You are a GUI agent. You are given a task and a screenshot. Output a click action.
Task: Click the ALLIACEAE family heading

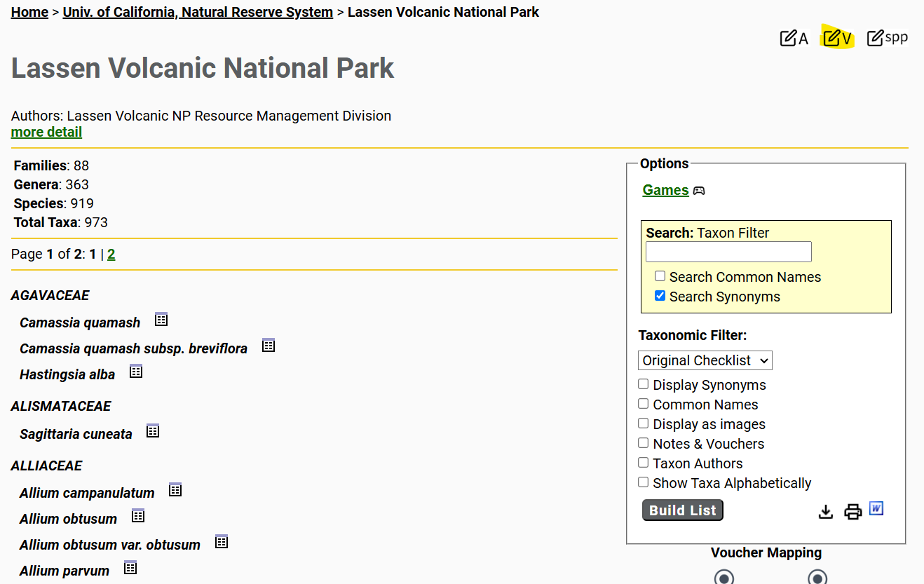[x=46, y=466]
